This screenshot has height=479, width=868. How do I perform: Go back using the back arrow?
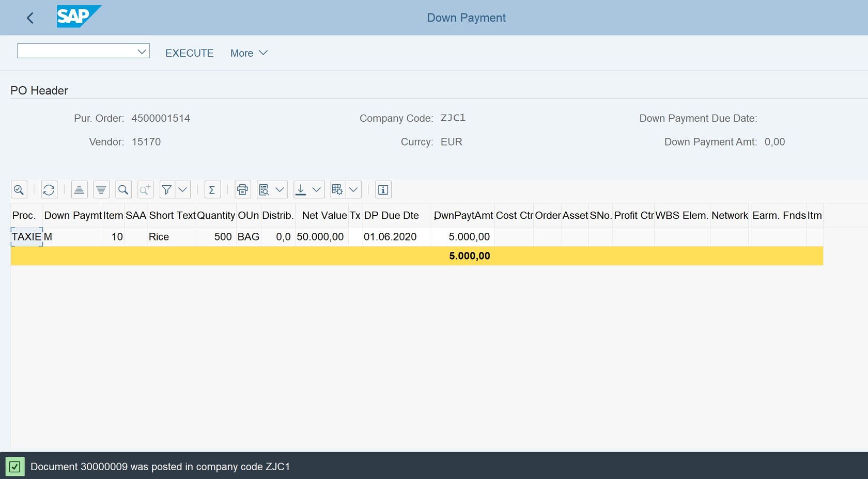point(30,18)
